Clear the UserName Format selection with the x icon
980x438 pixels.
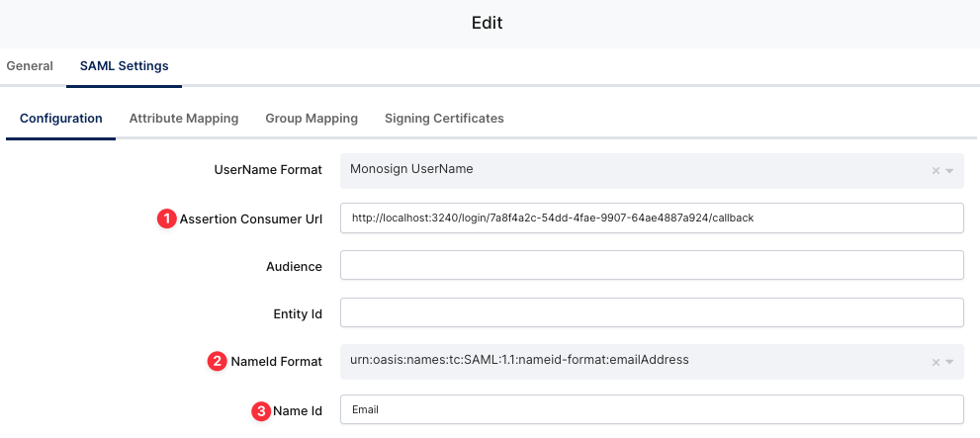click(x=935, y=170)
